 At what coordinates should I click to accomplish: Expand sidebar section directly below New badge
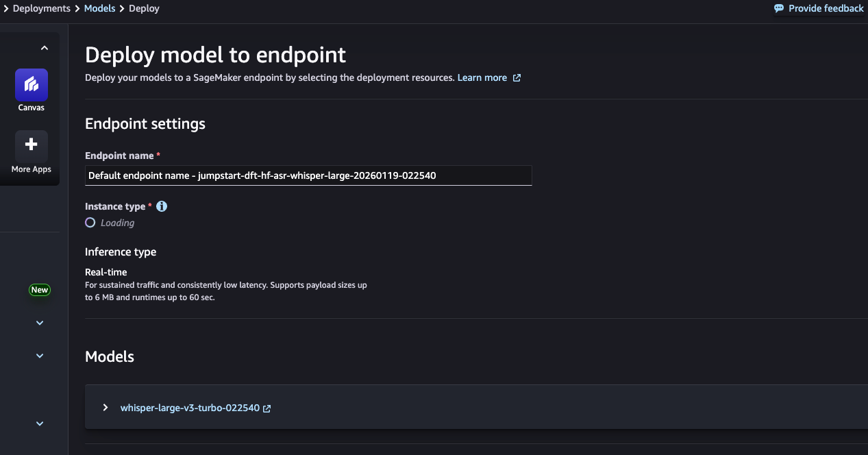coord(40,323)
